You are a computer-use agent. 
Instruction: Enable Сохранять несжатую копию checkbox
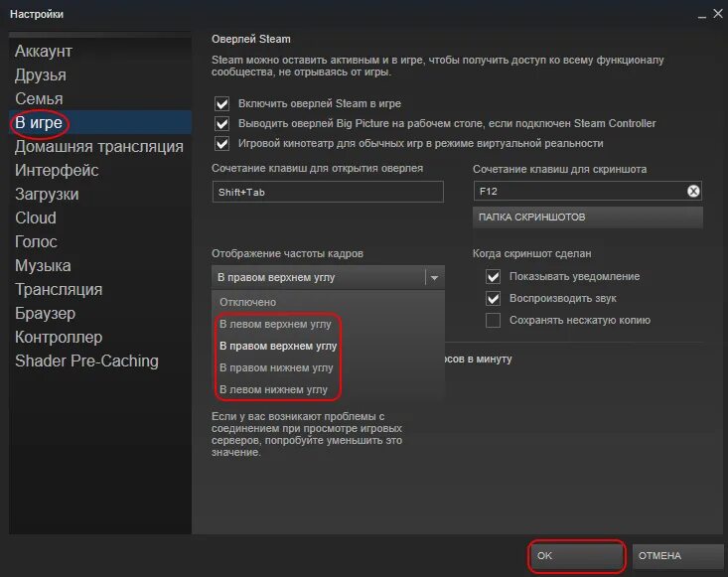pos(493,321)
